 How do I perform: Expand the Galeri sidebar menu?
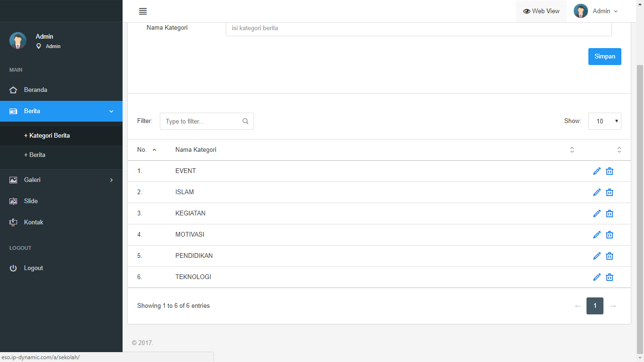pos(61,180)
